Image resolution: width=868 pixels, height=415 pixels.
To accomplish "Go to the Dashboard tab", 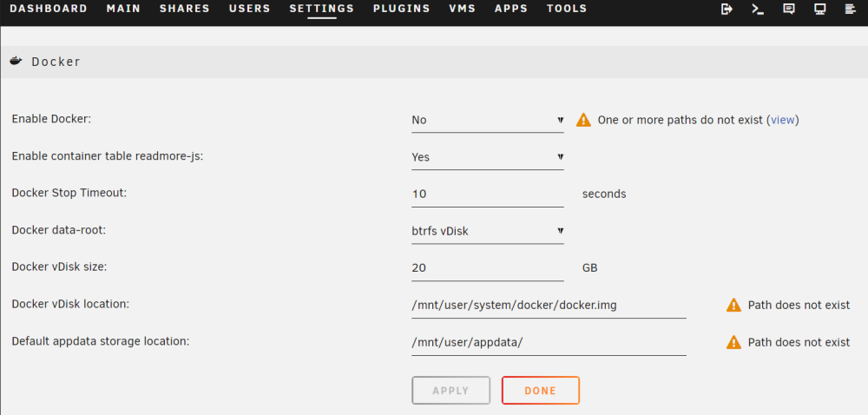I will pos(49,9).
